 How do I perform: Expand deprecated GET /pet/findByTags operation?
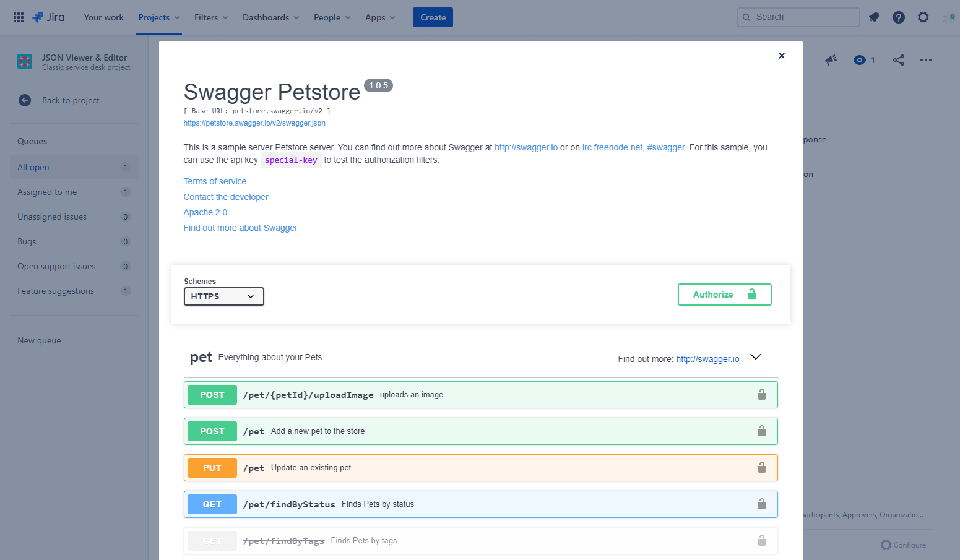481,541
